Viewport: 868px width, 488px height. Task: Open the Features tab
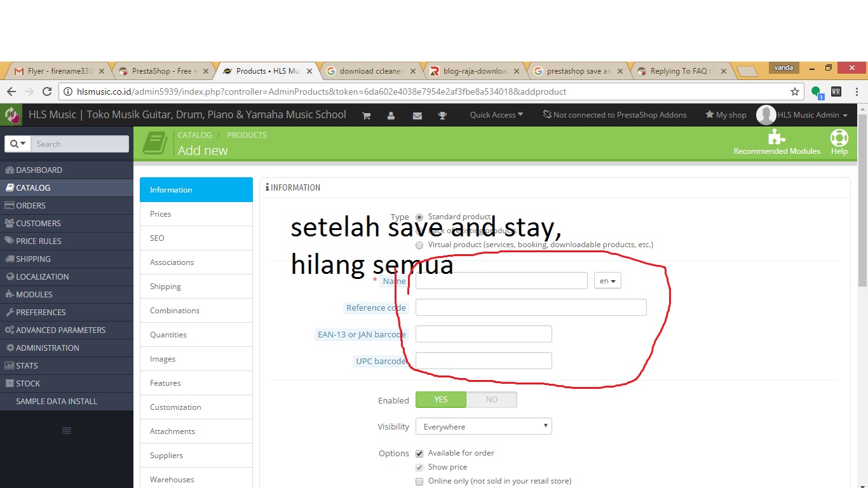[x=196, y=383]
